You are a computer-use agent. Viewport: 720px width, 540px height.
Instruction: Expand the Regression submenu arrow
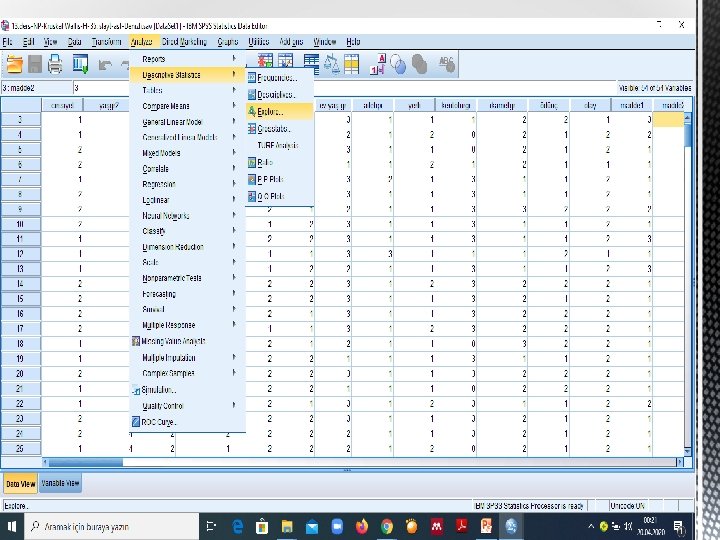click(234, 184)
